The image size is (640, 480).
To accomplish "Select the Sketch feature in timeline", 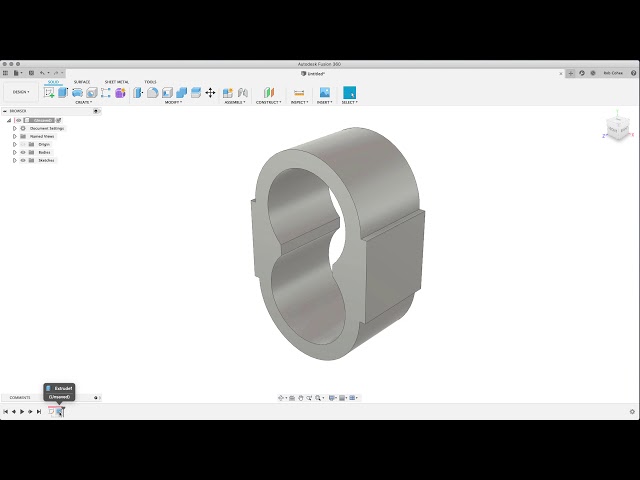I will click(51, 412).
